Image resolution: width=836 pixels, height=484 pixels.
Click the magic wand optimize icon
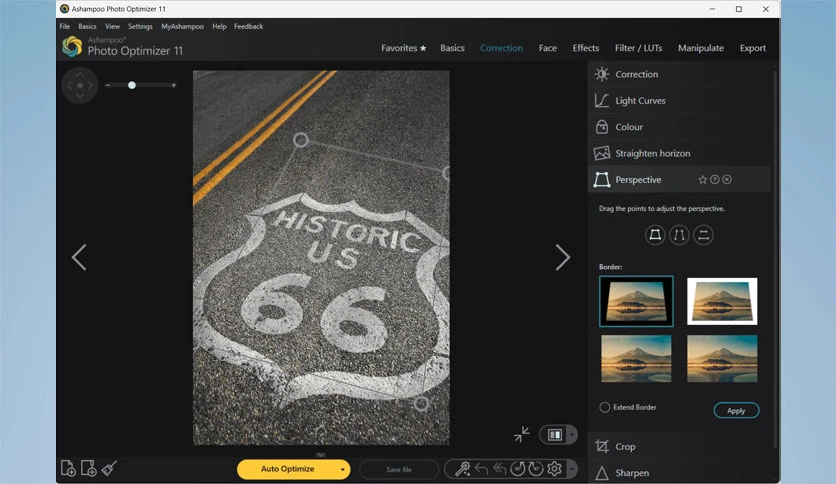click(x=462, y=469)
